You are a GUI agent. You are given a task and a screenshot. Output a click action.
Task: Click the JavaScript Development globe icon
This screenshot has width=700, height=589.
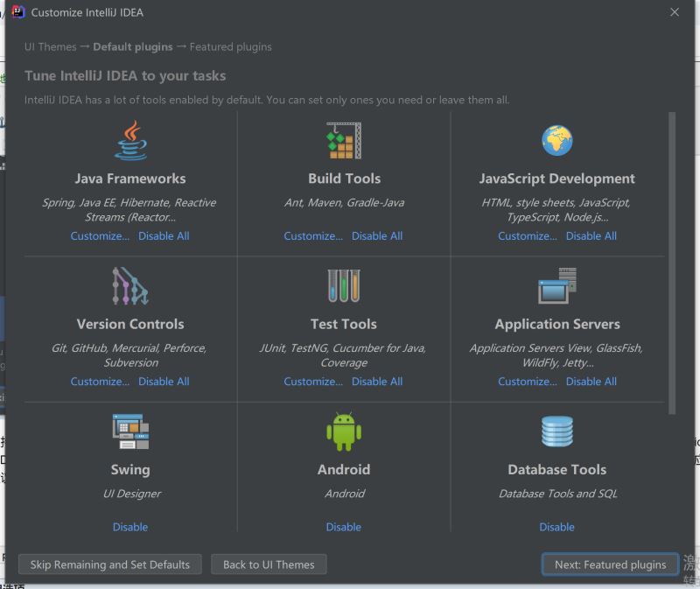coord(556,141)
